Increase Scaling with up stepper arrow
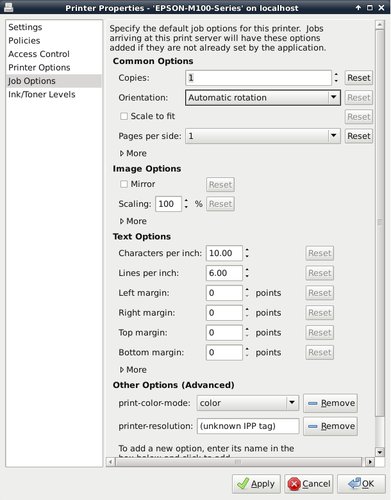The width and height of the screenshot is (391, 500). pos(186,201)
